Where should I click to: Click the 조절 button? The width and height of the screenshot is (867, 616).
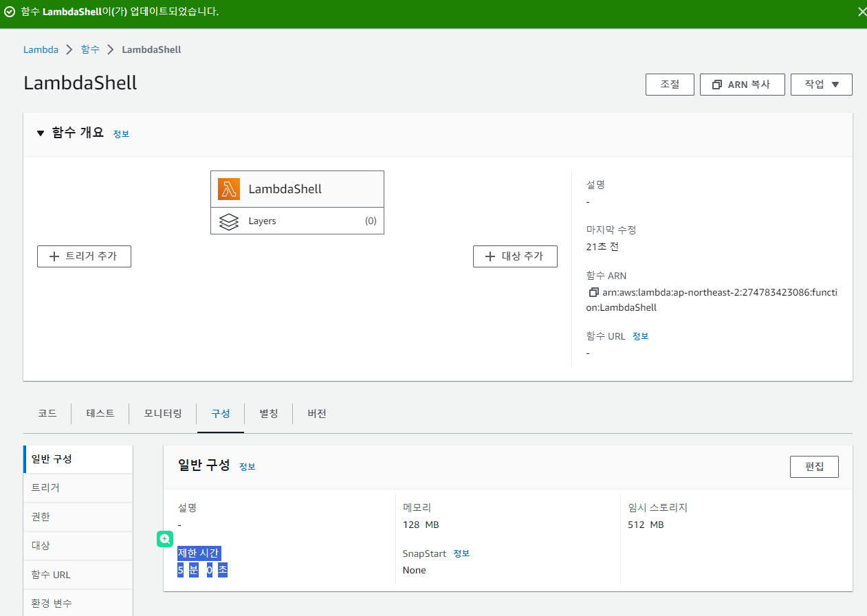click(670, 84)
